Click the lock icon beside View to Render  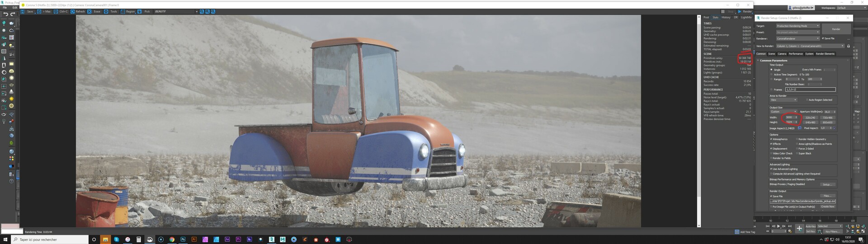click(849, 46)
